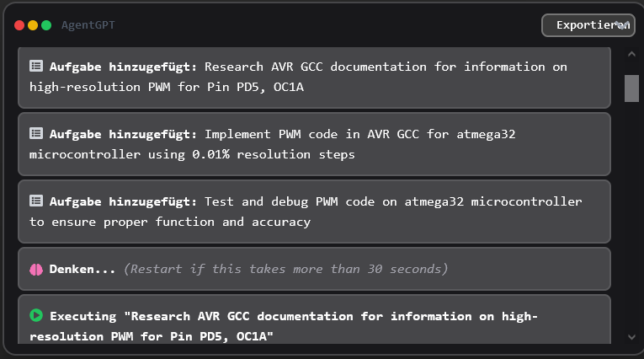Screen dimensions: 644x359
Task: Click the vertical scrollbar thumb
Action: pyautogui.click(x=631, y=88)
